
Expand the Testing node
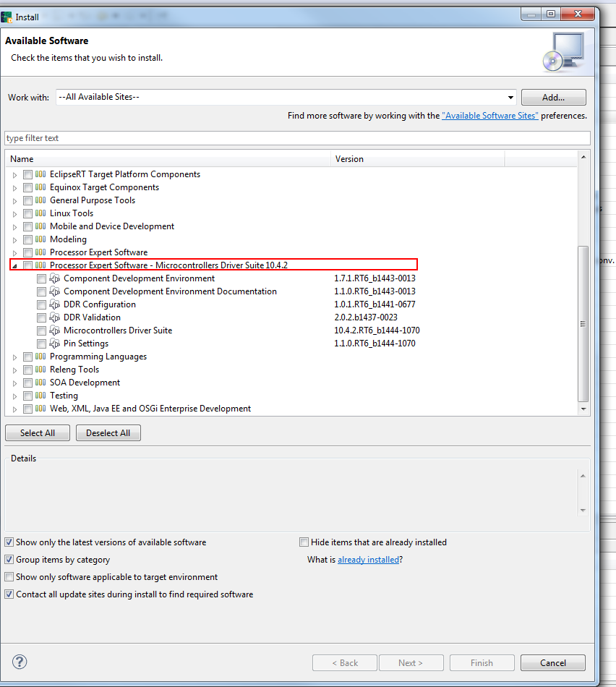point(15,396)
